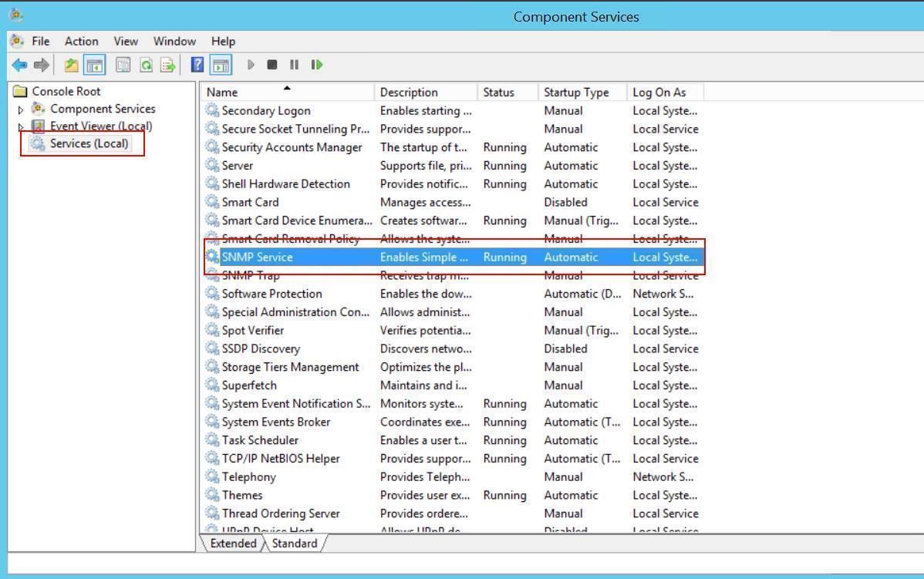The image size is (924, 579).
Task: Refresh the services list icon
Action: coord(146,65)
